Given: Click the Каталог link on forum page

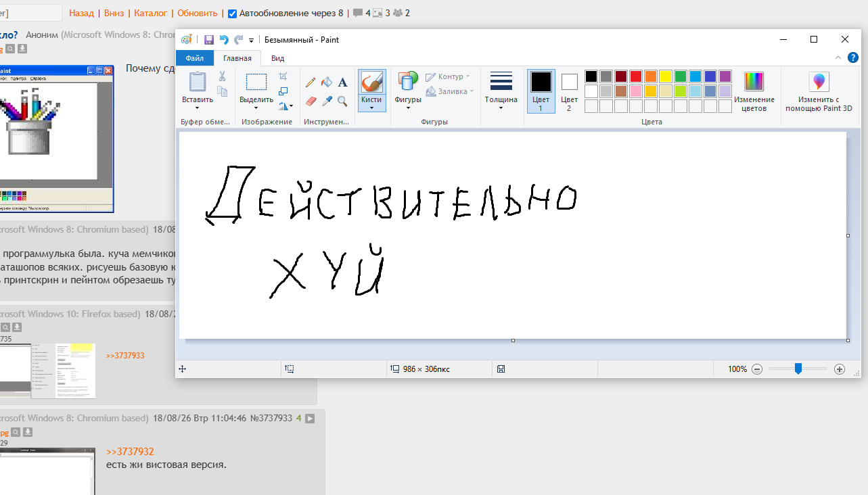Looking at the screenshot, I should tap(151, 13).
